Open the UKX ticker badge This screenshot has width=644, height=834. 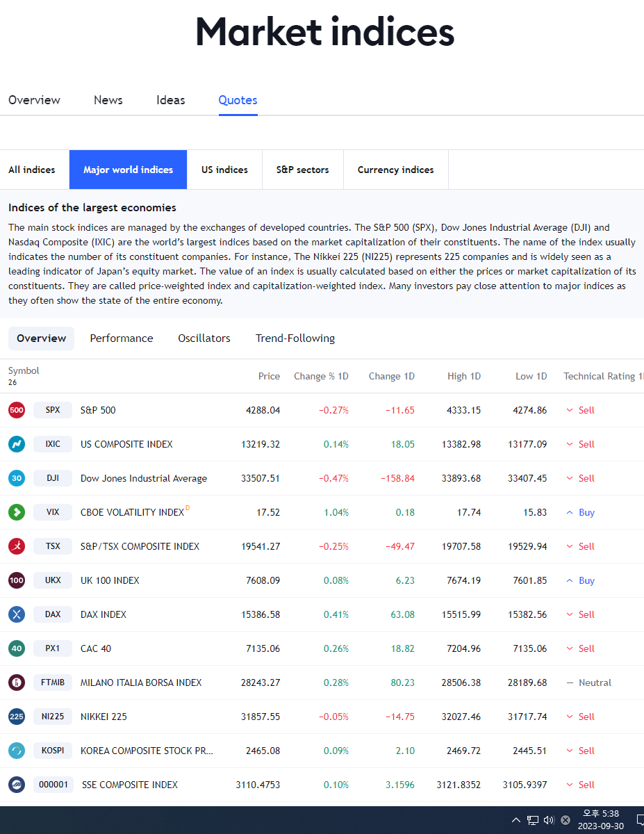[x=53, y=580]
